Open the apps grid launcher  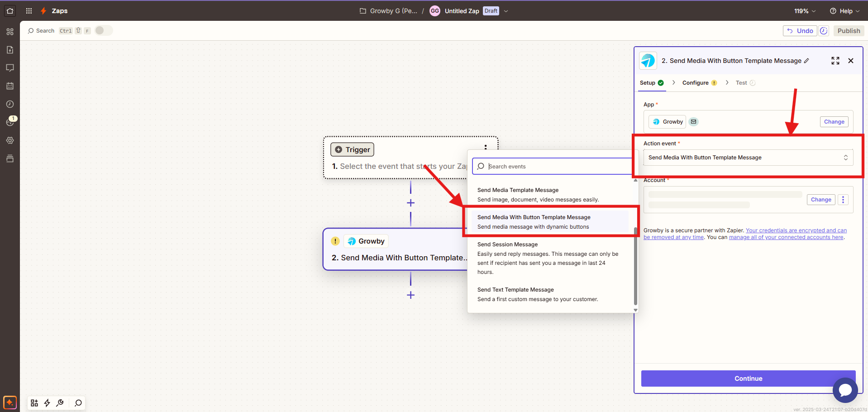point(29,11)
